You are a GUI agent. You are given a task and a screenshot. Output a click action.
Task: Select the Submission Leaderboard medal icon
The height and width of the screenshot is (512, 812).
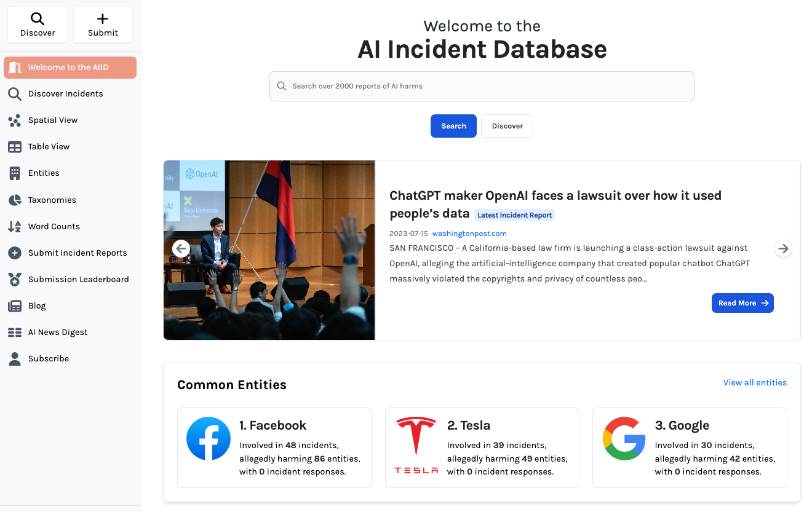pyautogui.click(x=15, y=279)
